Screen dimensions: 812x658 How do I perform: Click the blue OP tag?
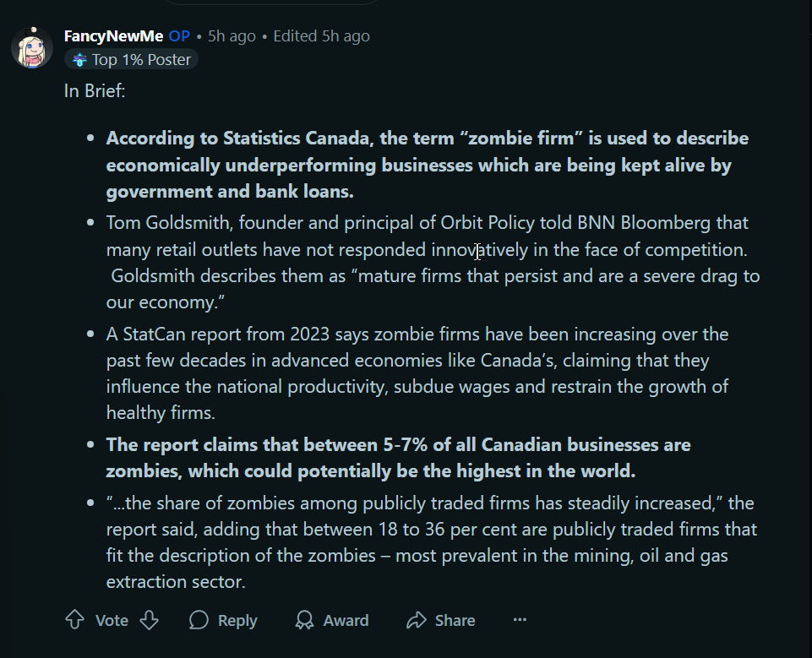[179, 36]
